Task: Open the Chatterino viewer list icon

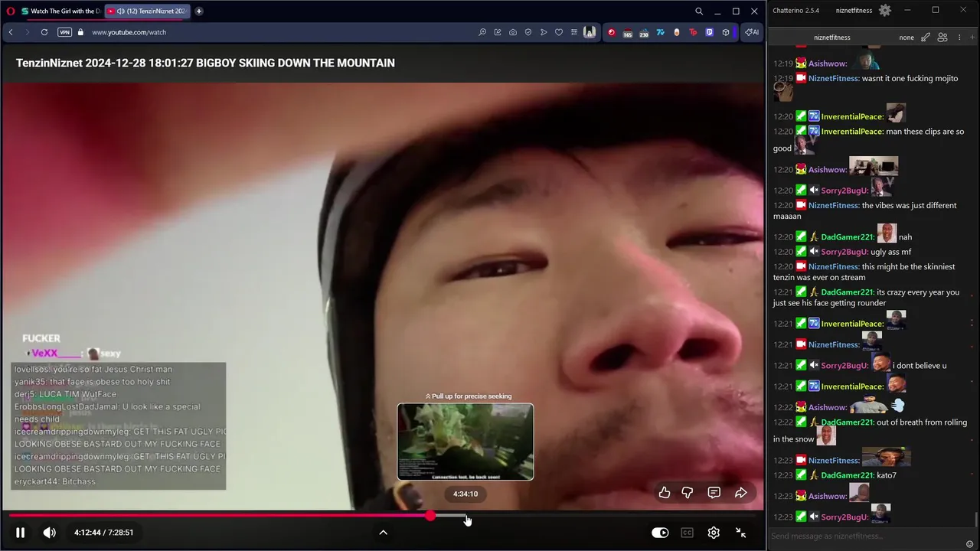Action: tap(942, 37)
